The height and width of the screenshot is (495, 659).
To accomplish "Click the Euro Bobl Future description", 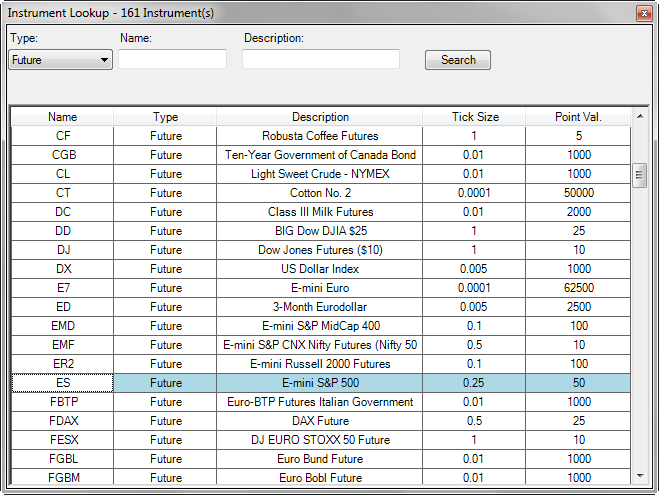I will tap(320, 477).
